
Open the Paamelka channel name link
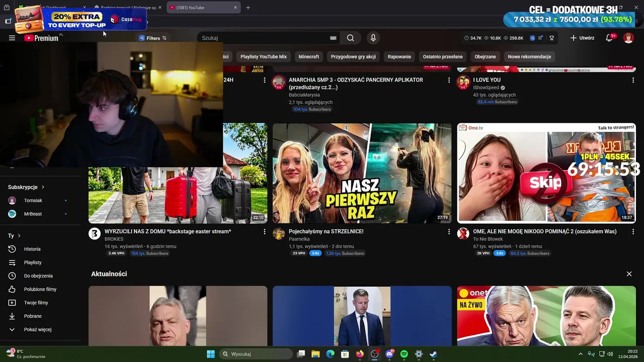click(x=299, y=239)
